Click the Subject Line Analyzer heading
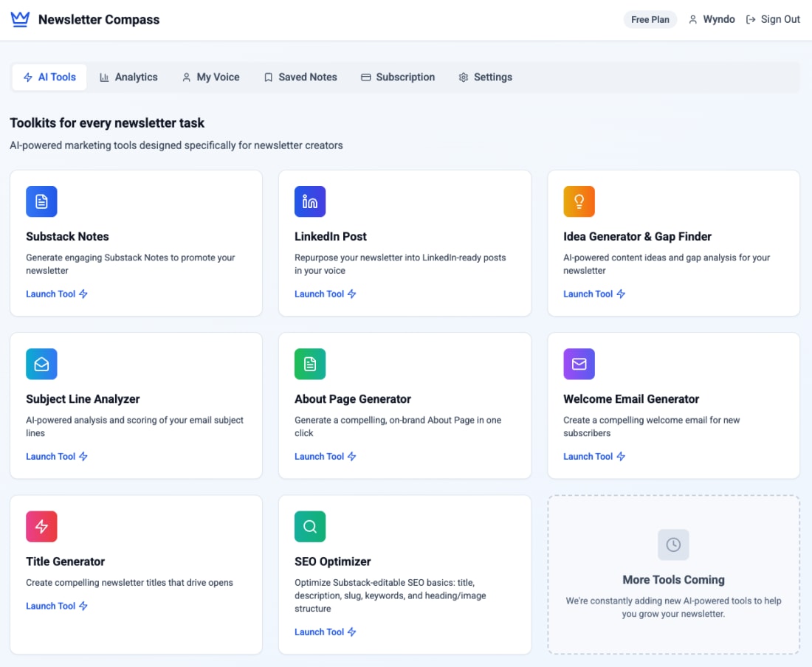This screenshot has width=812, height=667. coord(83,399)
